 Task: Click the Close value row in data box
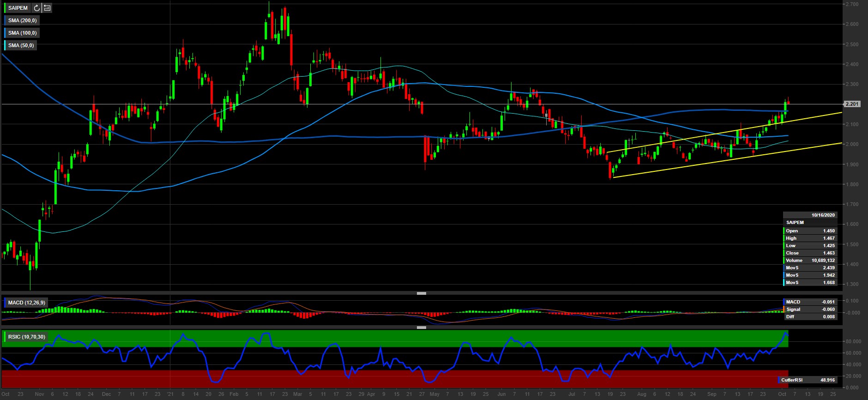point(810,253)
